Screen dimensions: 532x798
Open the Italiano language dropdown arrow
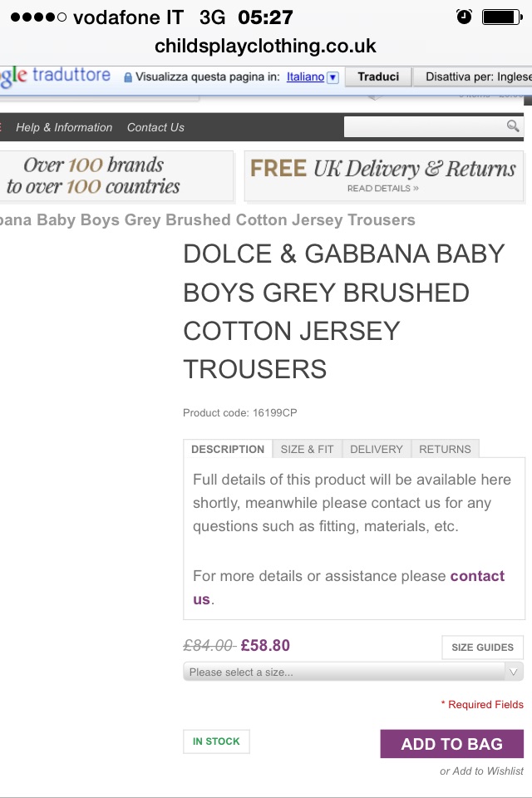click(332, 77)
